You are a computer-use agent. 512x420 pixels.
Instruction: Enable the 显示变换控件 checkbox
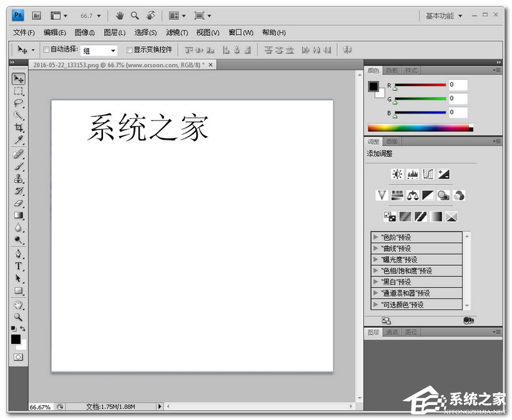[130, 49]
